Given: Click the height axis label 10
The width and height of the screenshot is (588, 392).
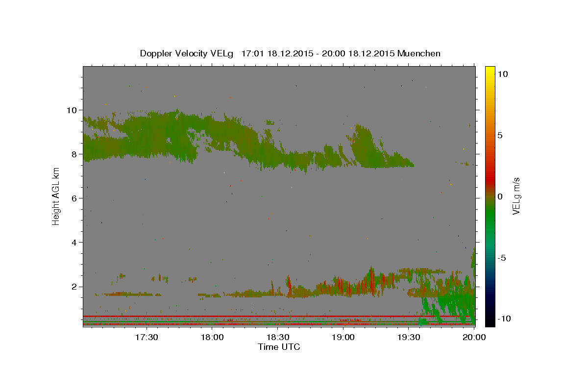Looking at the screenshot, I should (72, 110).
